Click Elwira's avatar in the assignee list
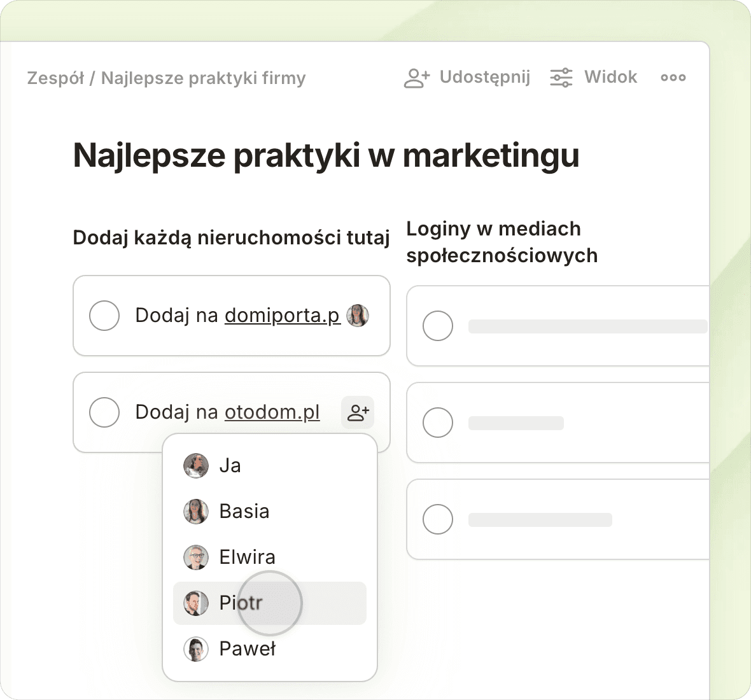751x700 pixels. pyautogui.click(x=196, y=557)
